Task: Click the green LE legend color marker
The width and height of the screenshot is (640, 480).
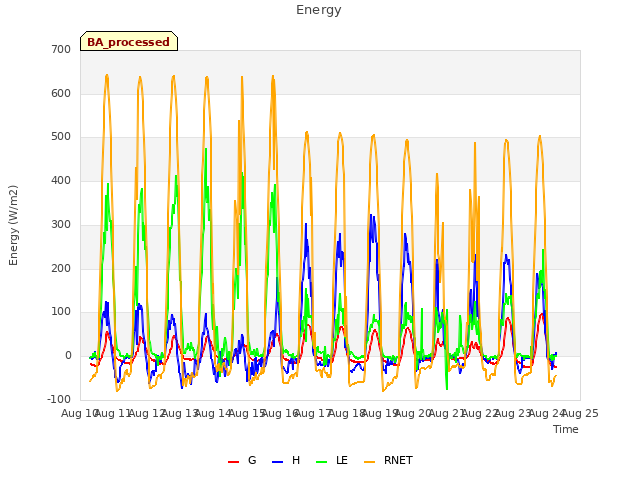Action: click(x=322, y=462)
